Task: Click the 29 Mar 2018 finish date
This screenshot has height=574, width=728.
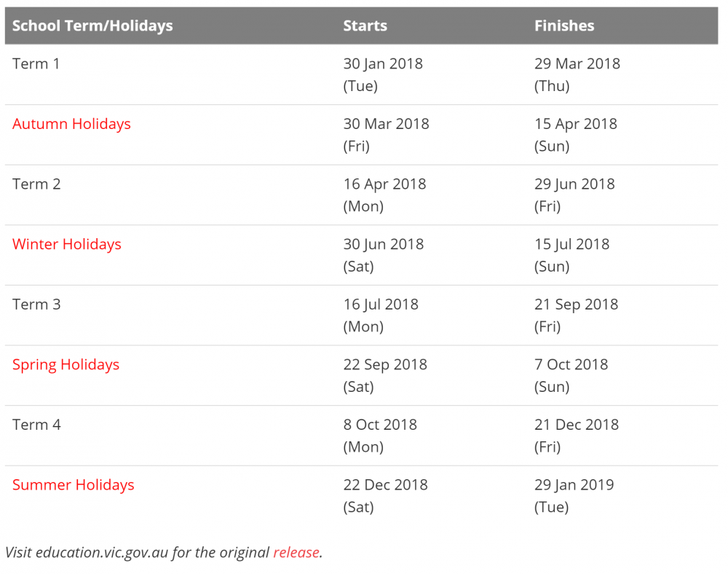Action: pos(577,63)
